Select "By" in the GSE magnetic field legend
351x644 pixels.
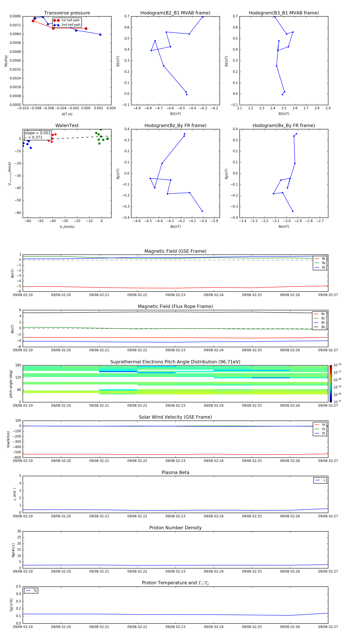pos(324,263)
